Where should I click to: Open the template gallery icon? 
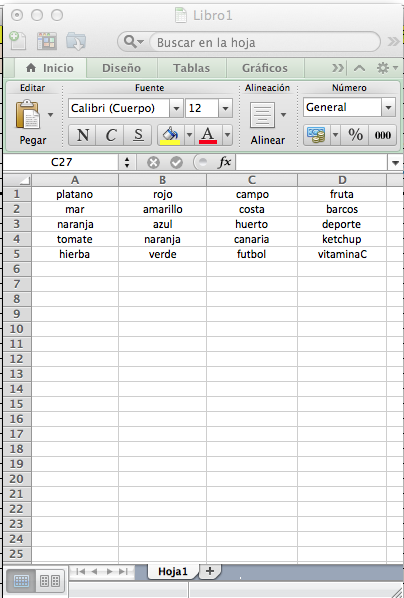(47, 41)
